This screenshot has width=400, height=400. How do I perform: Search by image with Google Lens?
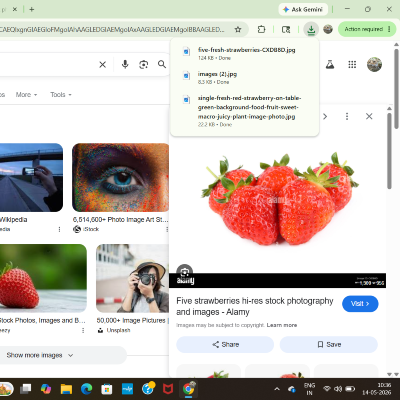[x=143, y=64]
